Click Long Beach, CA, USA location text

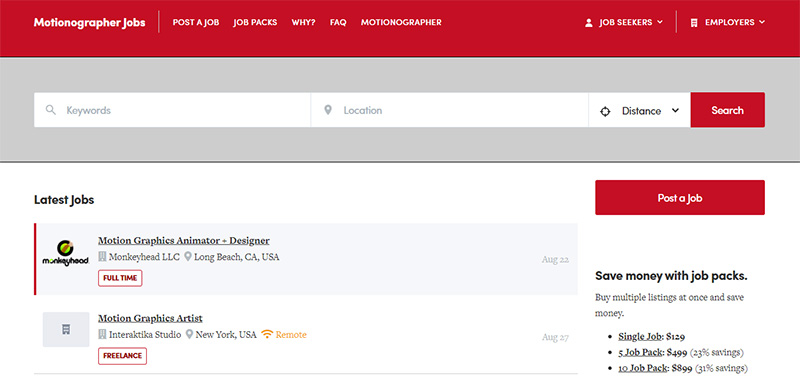237,257
